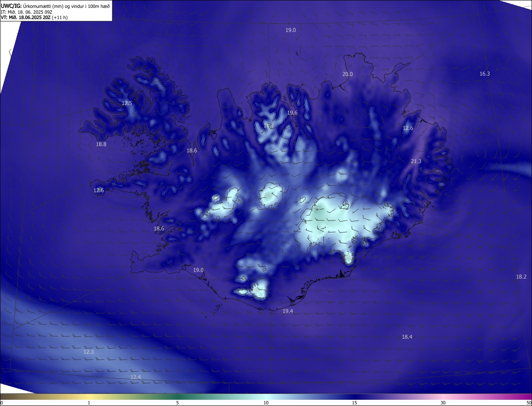
Task: Click the 18.4 value label on the map
Action: pyautogui.click(x=407, y=337)
